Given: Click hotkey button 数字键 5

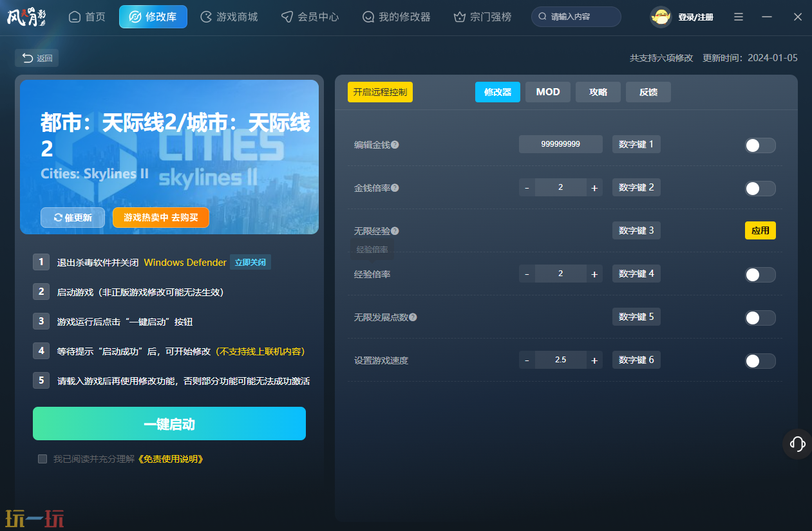Looking at the screenshot, I should 636,317.
